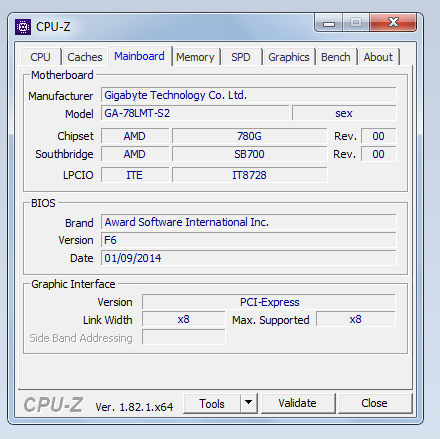Click the Manufacturer field showing Gigabyte

tap(249, 95)
